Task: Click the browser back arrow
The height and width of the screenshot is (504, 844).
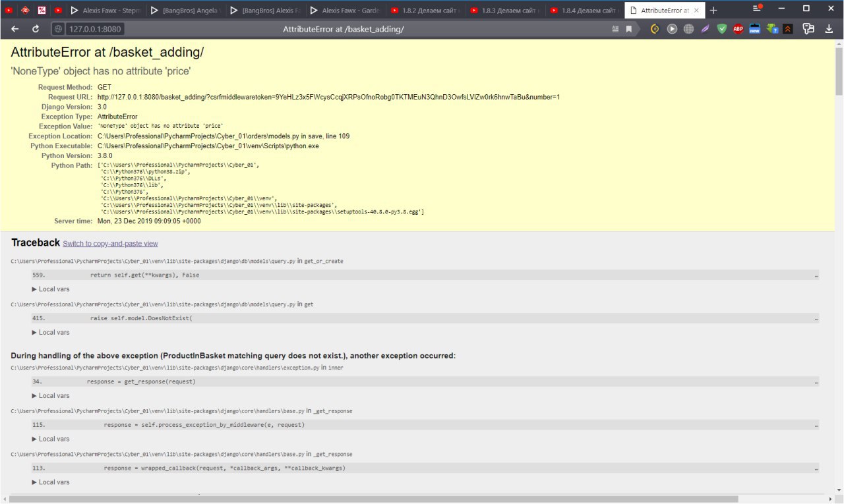Action: point(15,29)
